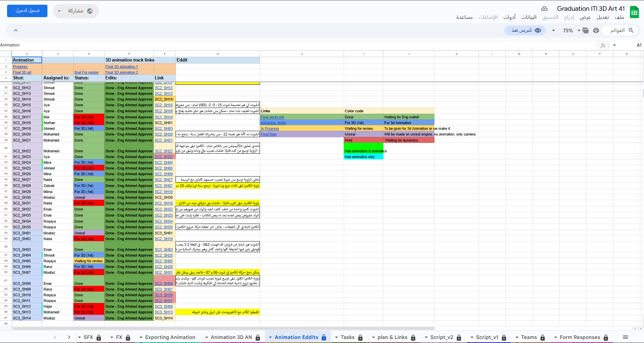Collapse the toolbar with the up chevron
This screenshot has width=644, height=343.
(x=15, y=31)
